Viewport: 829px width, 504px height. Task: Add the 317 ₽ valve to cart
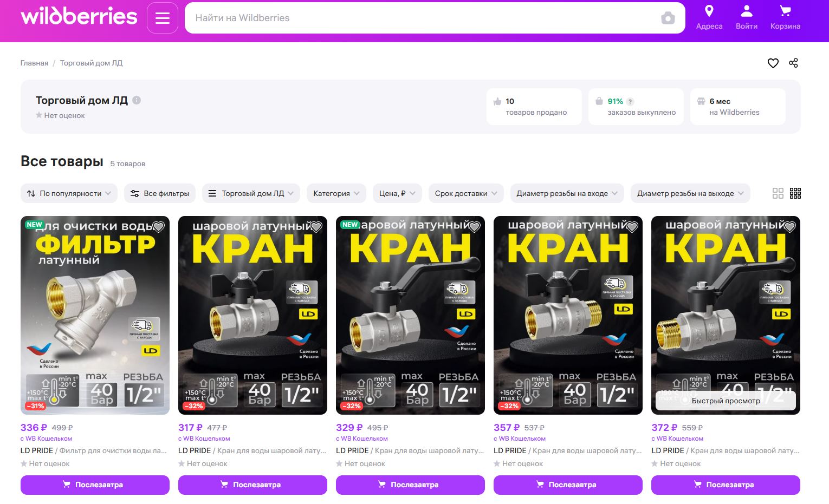[252, 485]
